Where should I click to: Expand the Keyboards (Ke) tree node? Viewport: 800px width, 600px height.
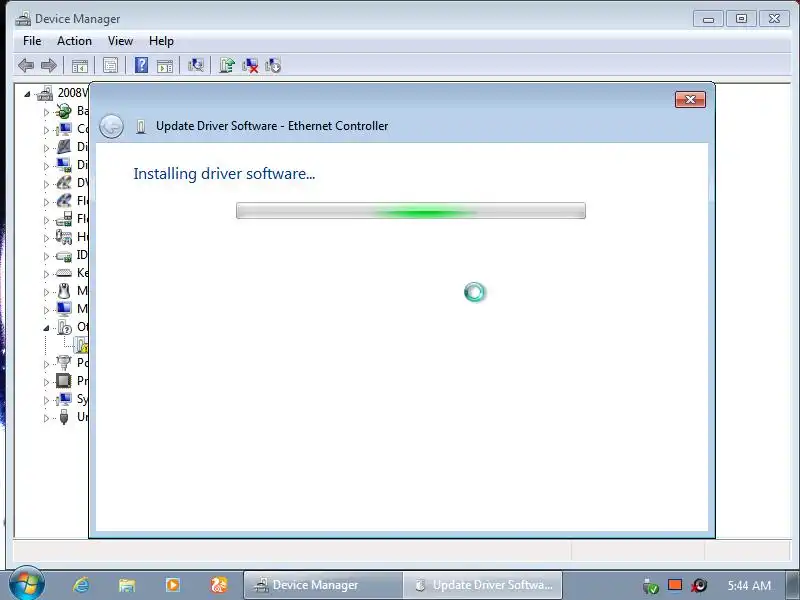(46, 274)
